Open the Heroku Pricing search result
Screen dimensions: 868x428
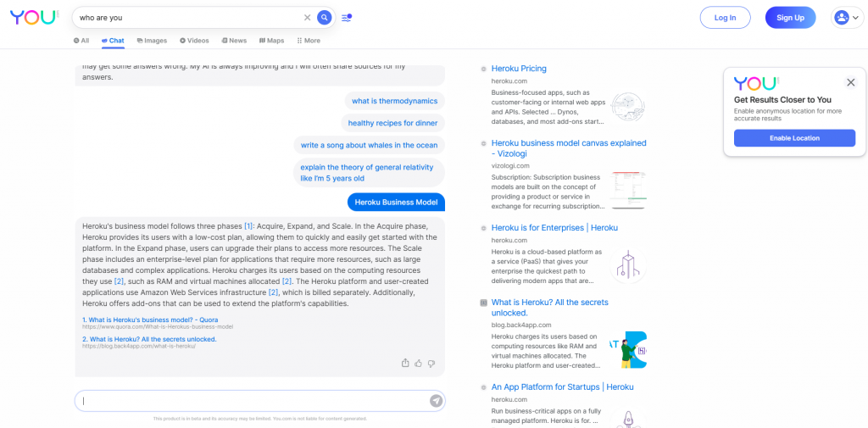(x=519, y=69)
